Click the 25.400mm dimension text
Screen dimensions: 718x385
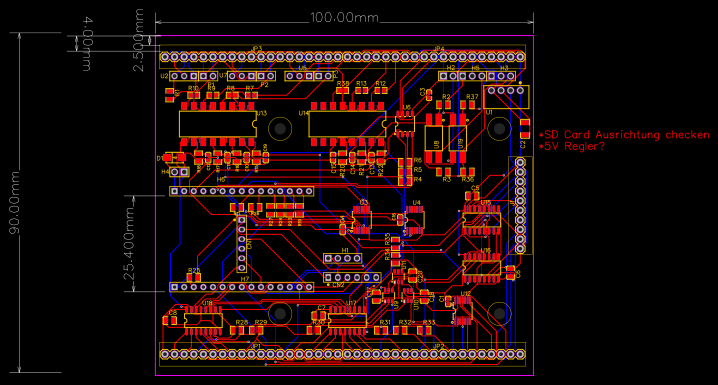click(129, 243)
